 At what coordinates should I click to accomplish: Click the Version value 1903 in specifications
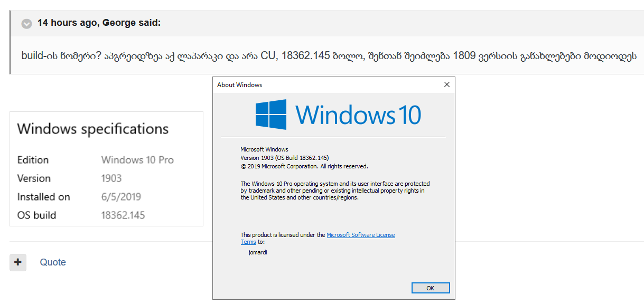click(111, 178)
